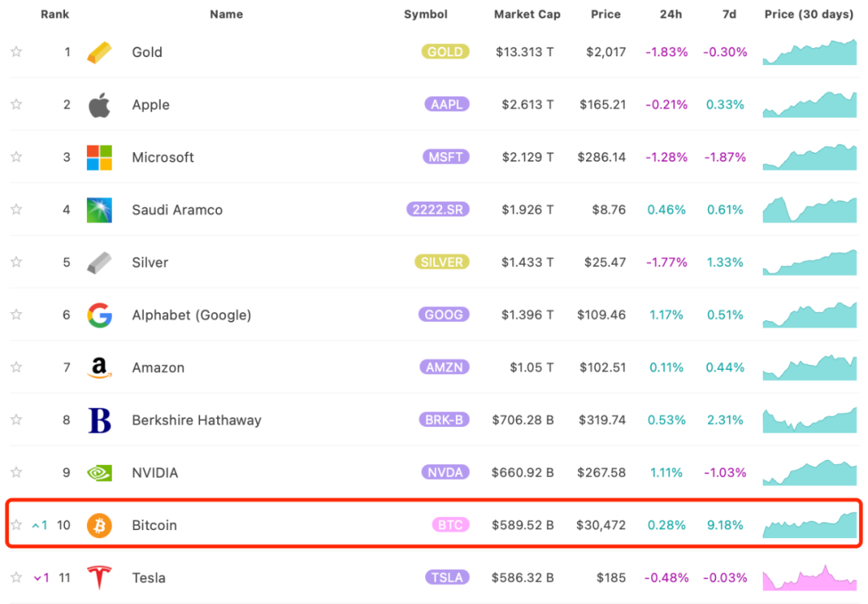The height and width of the screenshot is (604, 868).
Task: Click the Microsoft logo icon
Action: (100, 158)
